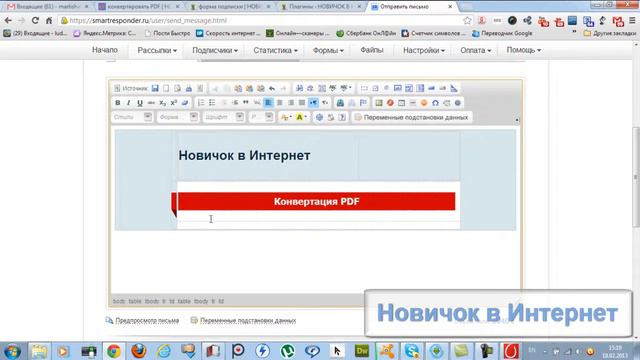
Task: Go to the Начало page
Action: pos(105,50)
